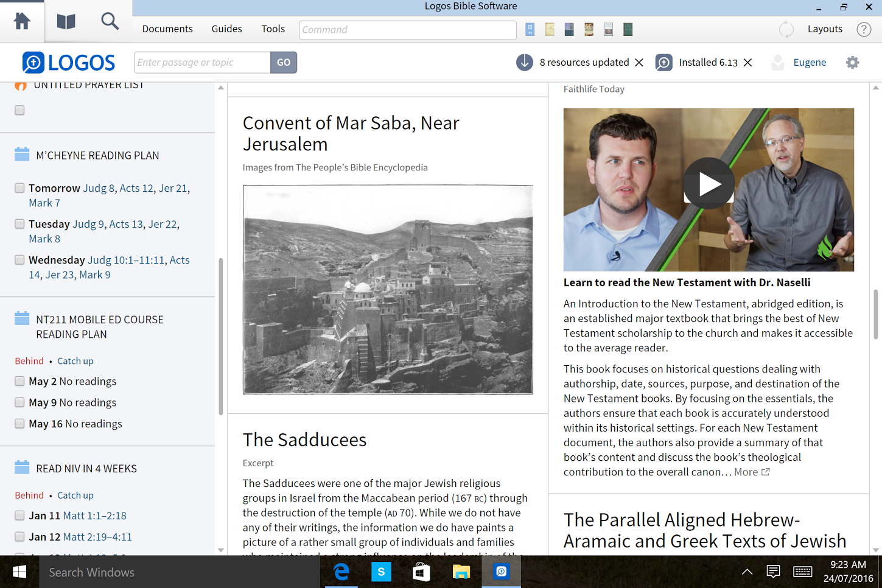Open The Sadducees article title
This screenshot has width=882, height=588.
coord(304,439)
